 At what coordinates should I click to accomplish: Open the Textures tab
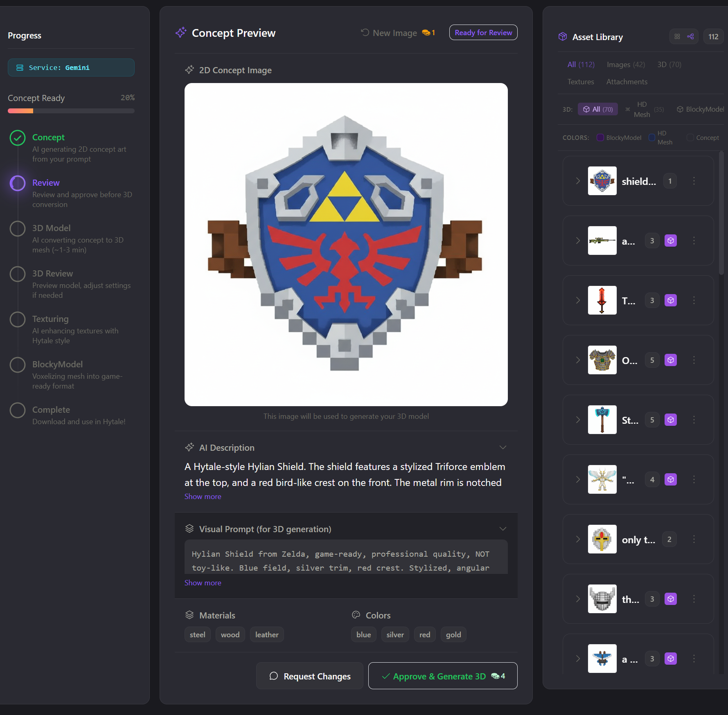click(580, 81)
